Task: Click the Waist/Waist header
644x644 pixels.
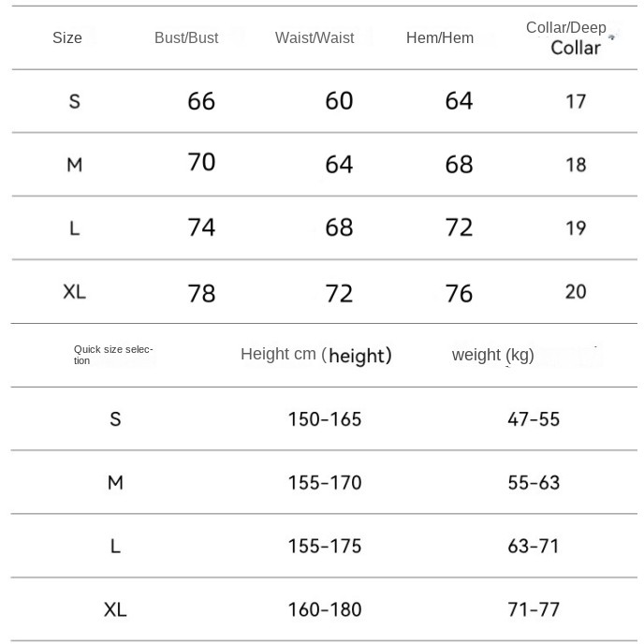Action: tap(315, 37)
